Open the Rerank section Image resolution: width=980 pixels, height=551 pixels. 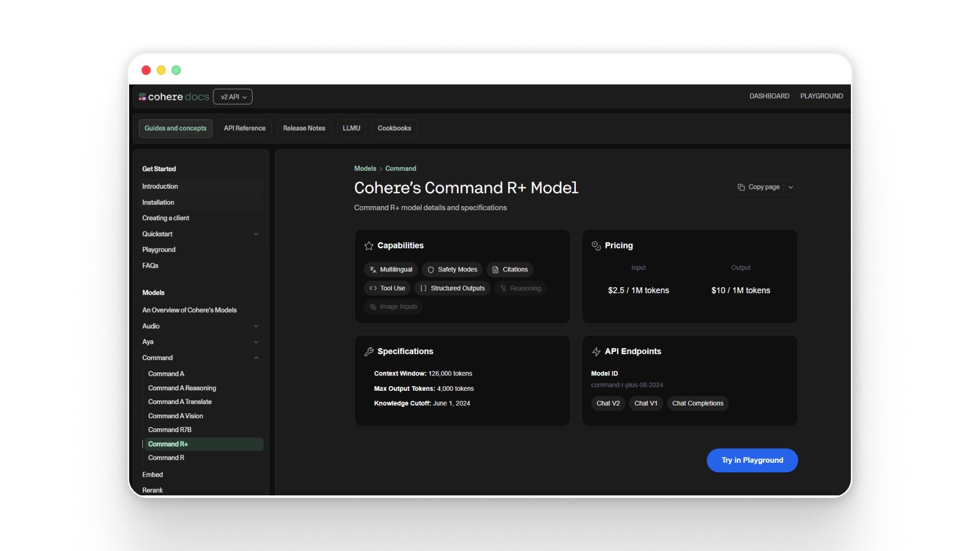tap(201, 490)
